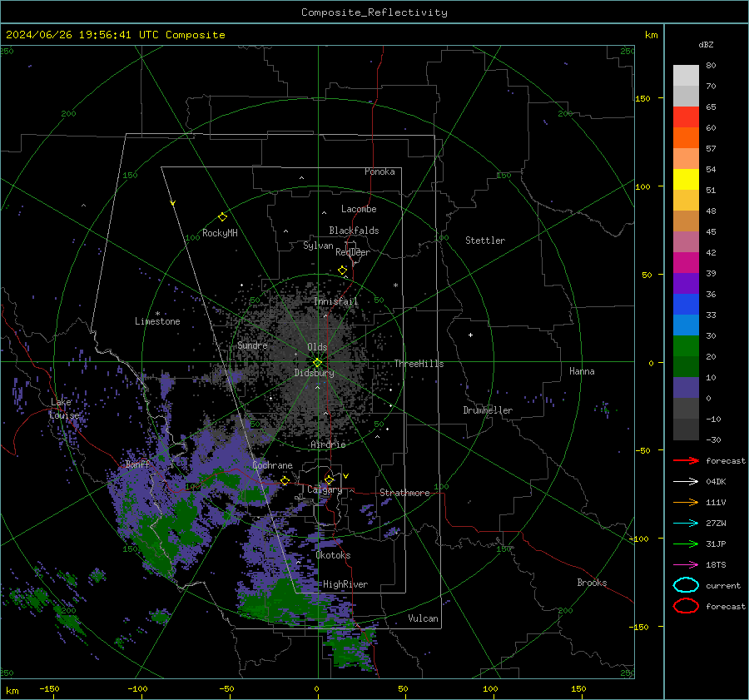Click the Strathmore label
Screen dimensions: 749x700
404,493
